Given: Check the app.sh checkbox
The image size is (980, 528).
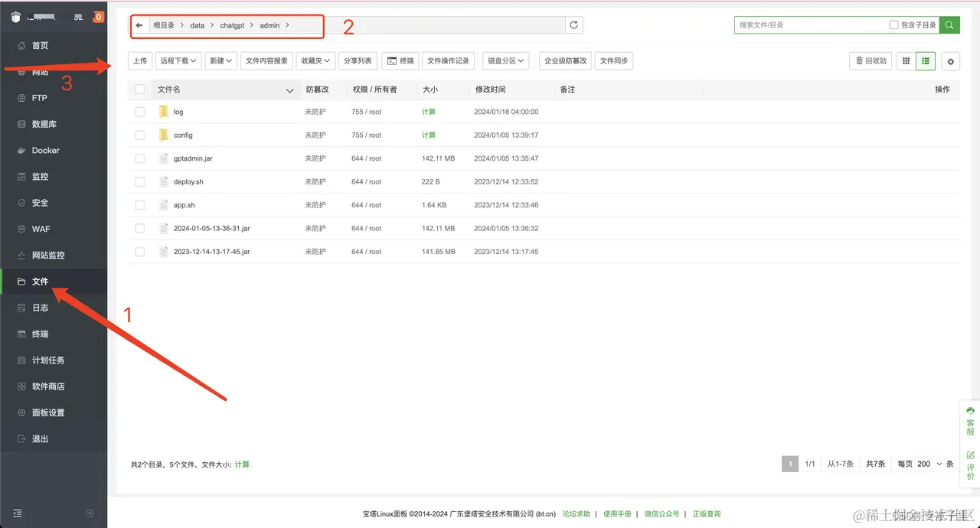Looking at the screenshot, I should point(140,205).
